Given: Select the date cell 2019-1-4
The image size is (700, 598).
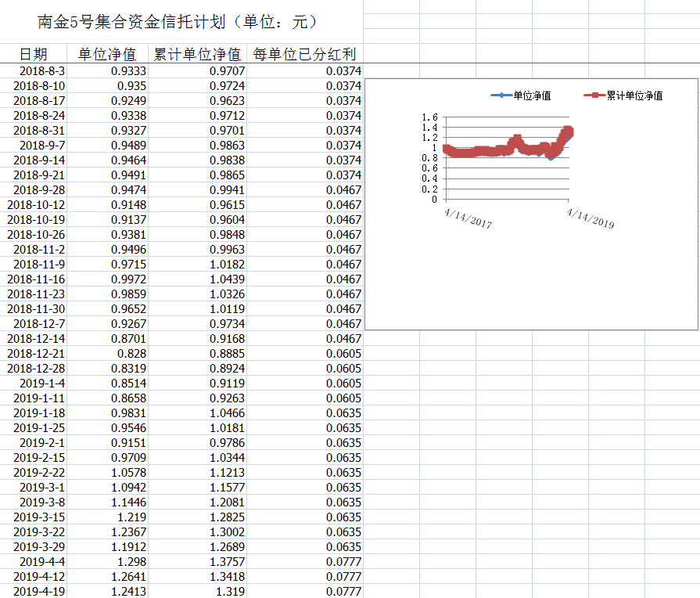Looking at the screenshot, I should (x=34, y=383).
